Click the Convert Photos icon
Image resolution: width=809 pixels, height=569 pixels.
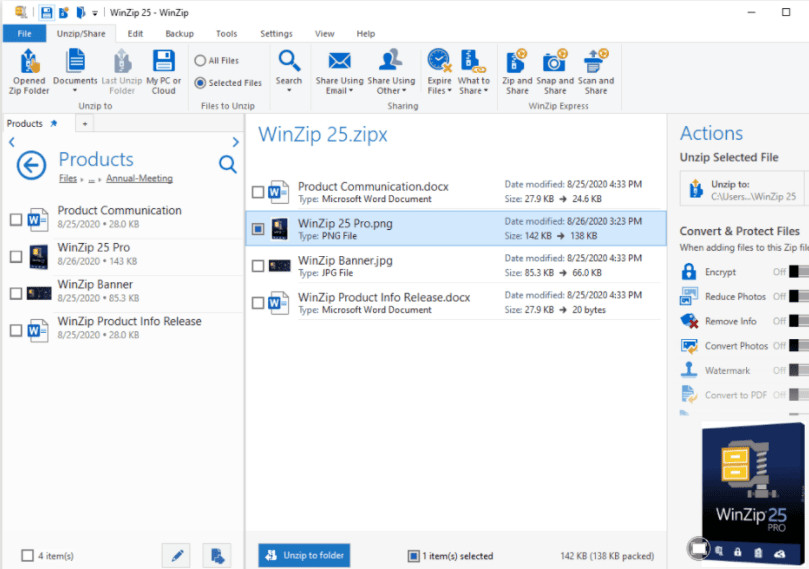pyautogui.click(x=689, y=346)
